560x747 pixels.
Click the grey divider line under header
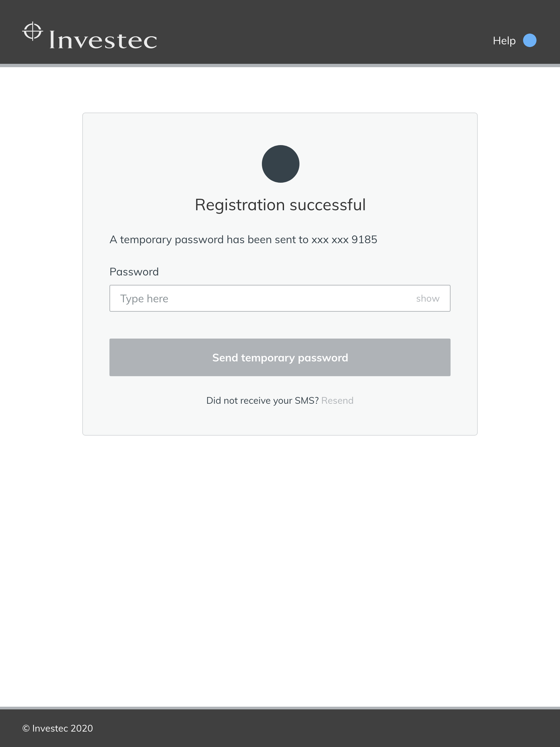[x=280, y=65]
